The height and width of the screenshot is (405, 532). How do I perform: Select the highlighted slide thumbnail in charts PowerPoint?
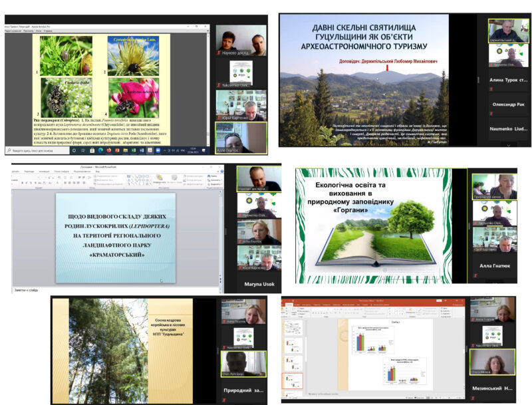click(293, 382)
